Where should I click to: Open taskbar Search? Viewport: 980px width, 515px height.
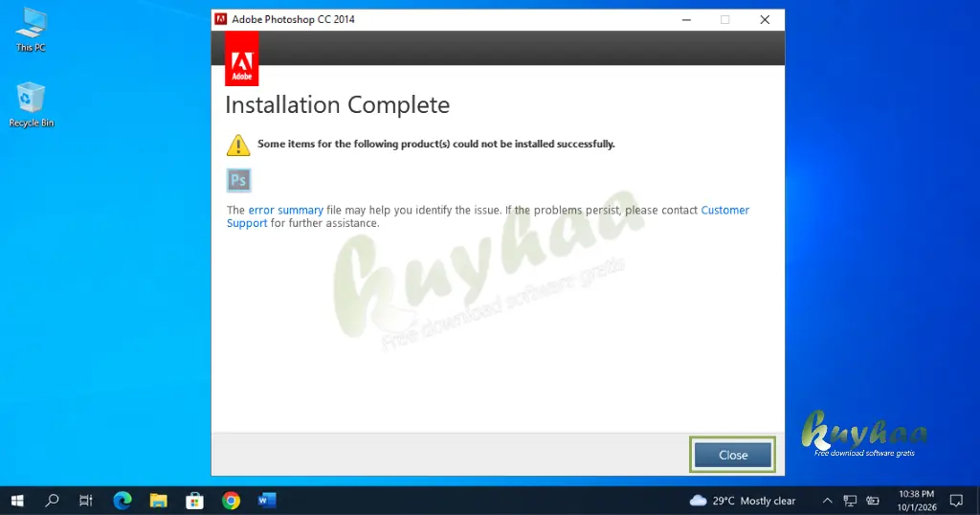click(53, 501)
